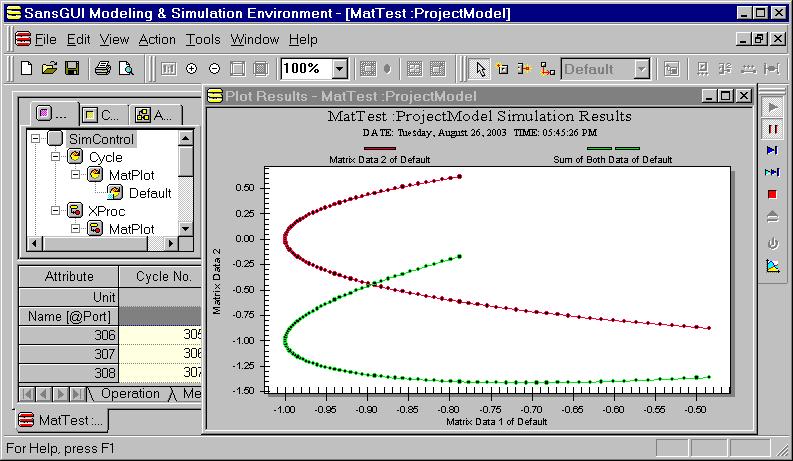
Task: Click the first alignment icon in the top-right toolbar
Action: [x=703, y=69]
